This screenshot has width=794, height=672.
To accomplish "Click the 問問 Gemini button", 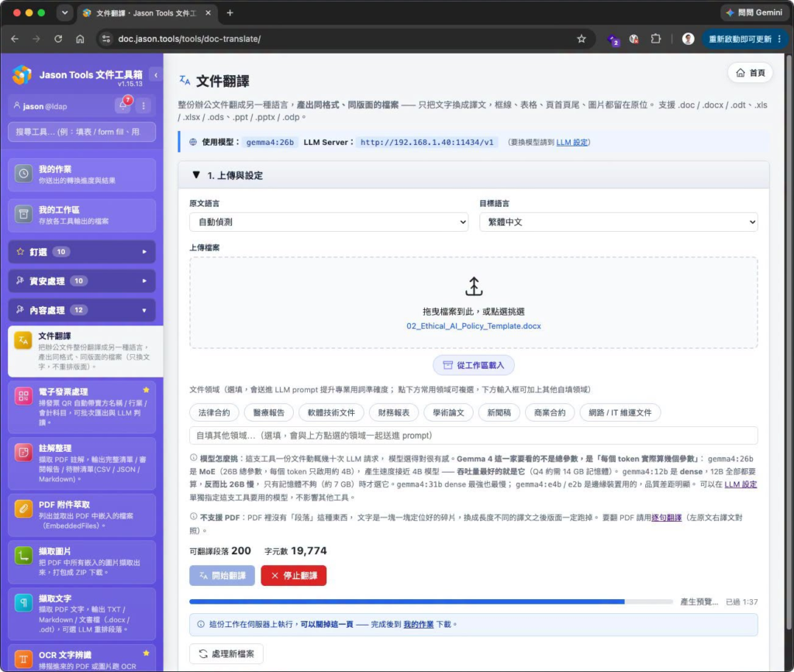I will (754, 12).
